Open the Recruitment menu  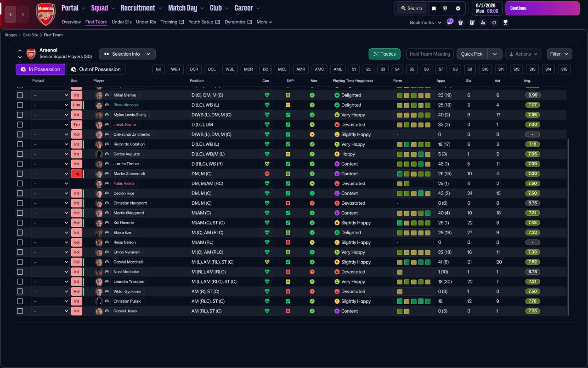(x=141, y=8)
